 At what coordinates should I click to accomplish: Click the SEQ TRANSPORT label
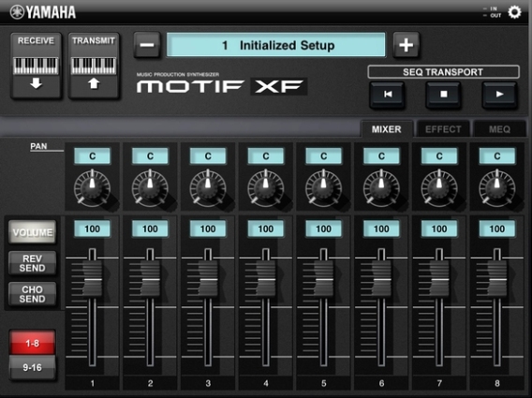(x=443, y=72)
